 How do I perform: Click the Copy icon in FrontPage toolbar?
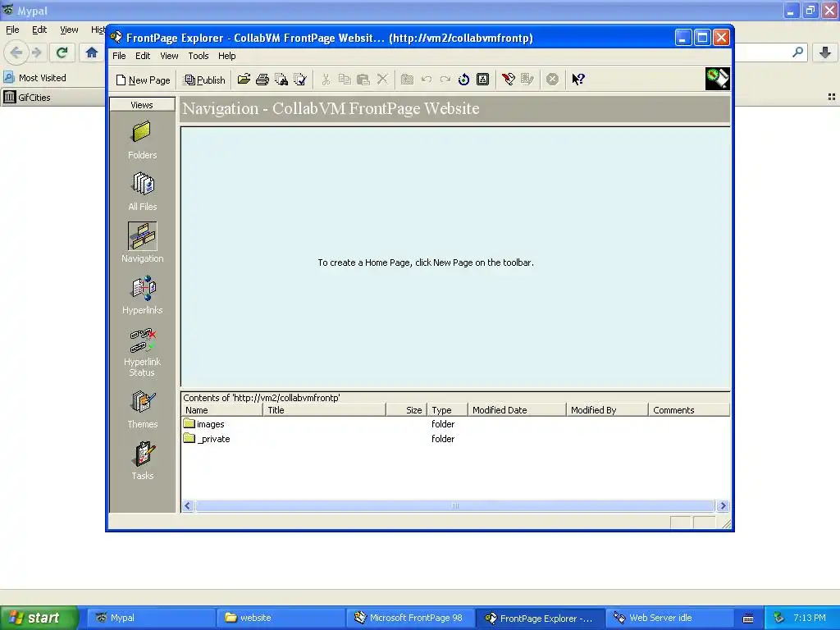tap(345, 80)
